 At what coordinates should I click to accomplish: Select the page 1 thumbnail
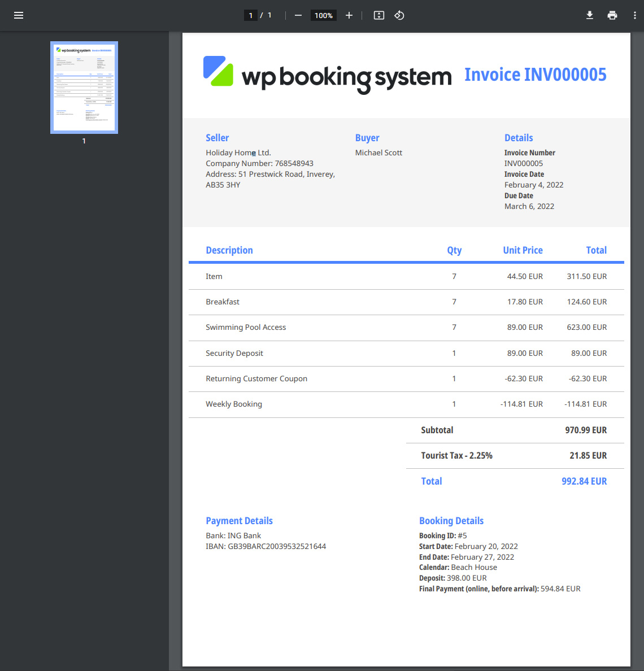point(84,87)
